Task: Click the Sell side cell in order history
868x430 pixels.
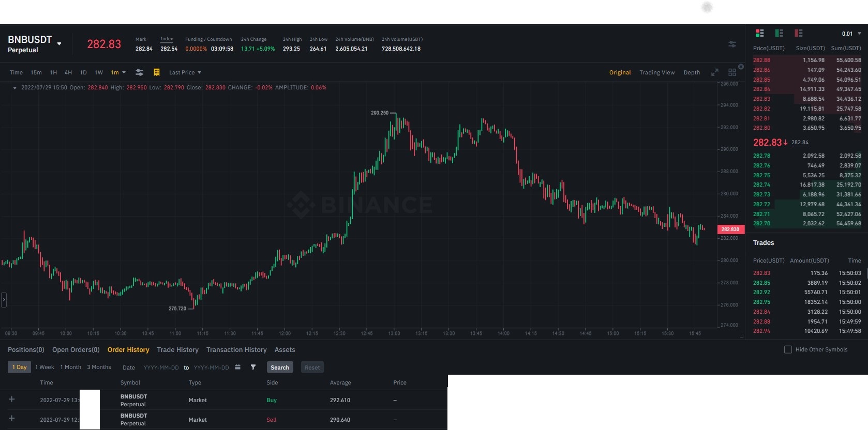Action: pos(271,420)
